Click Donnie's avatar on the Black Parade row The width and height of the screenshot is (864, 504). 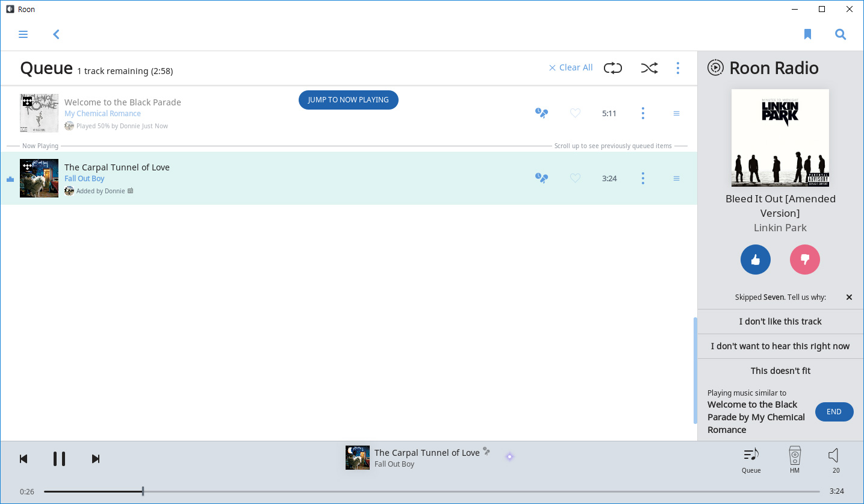coord(69,126)
